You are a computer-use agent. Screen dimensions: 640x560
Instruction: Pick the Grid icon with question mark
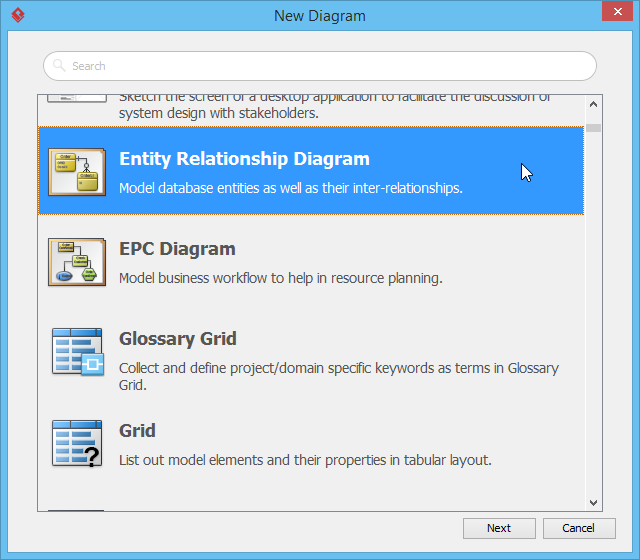(x=77, y=444)
